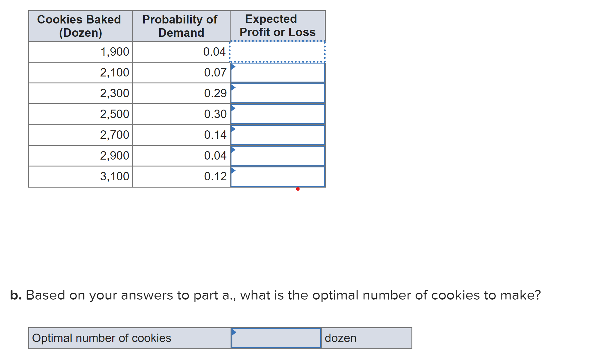
Task: Select the Cookies Baked column header
Action: (x=80, y=25)
